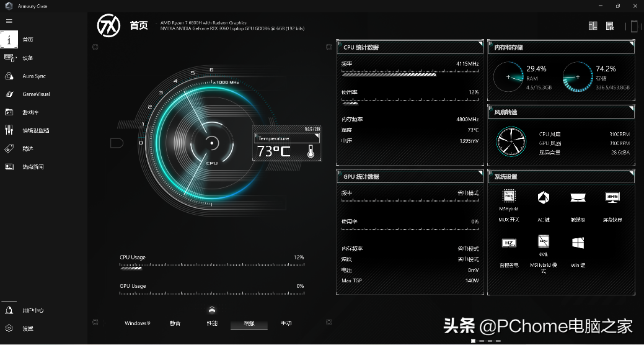The height and width of the screenshot is (345, 644).
Task: Select the 手动 manual mode
Action: pyautogui.click(x=286, y=323)
